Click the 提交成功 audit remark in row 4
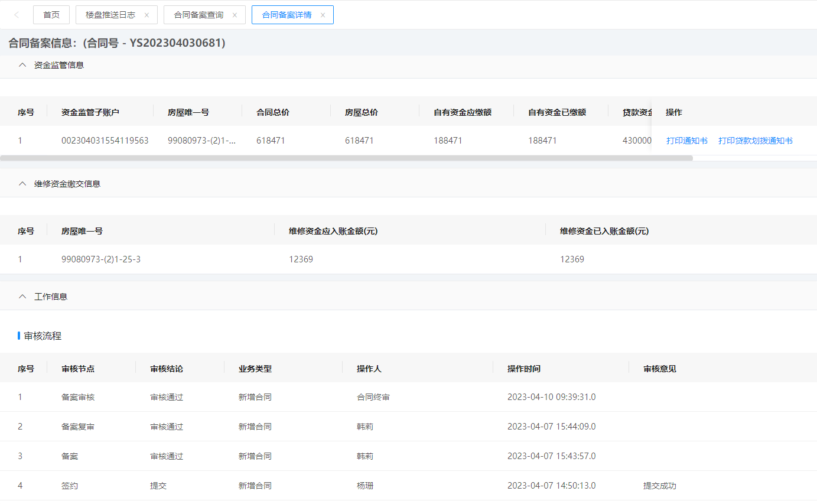This screenshot has height=504, width=817. (659, 485)
